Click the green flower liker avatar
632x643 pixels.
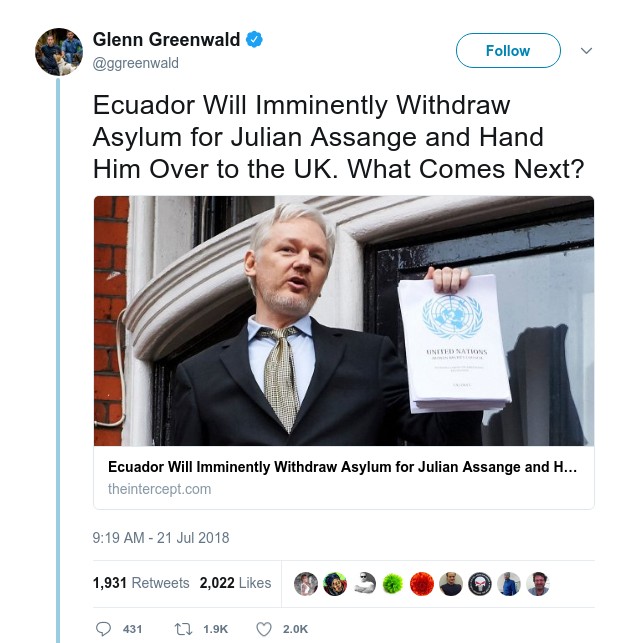coord(392,584)
